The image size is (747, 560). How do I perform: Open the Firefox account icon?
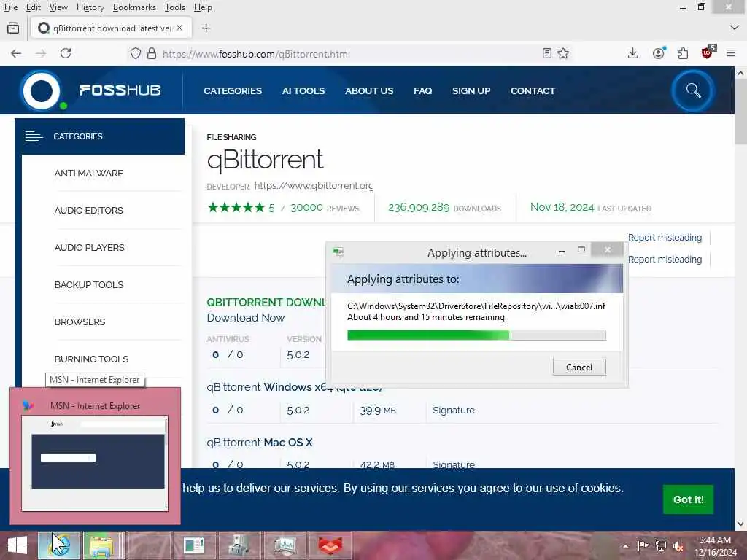coord(659,53)
